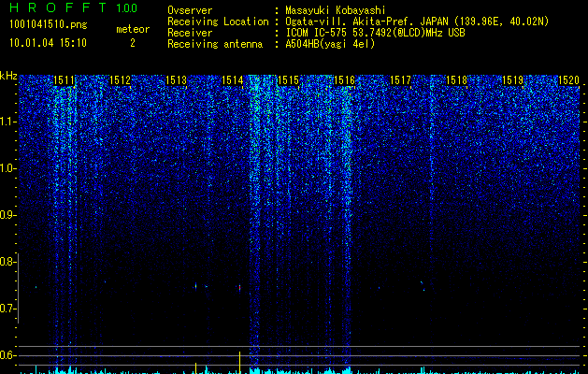Click the 0.9 kHz frequency label
Screen dimensions: 588x374
7,215
